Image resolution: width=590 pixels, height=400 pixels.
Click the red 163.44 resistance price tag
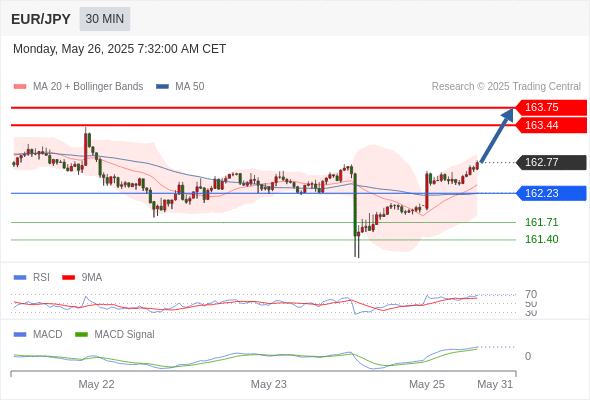[x=551, y=125]
